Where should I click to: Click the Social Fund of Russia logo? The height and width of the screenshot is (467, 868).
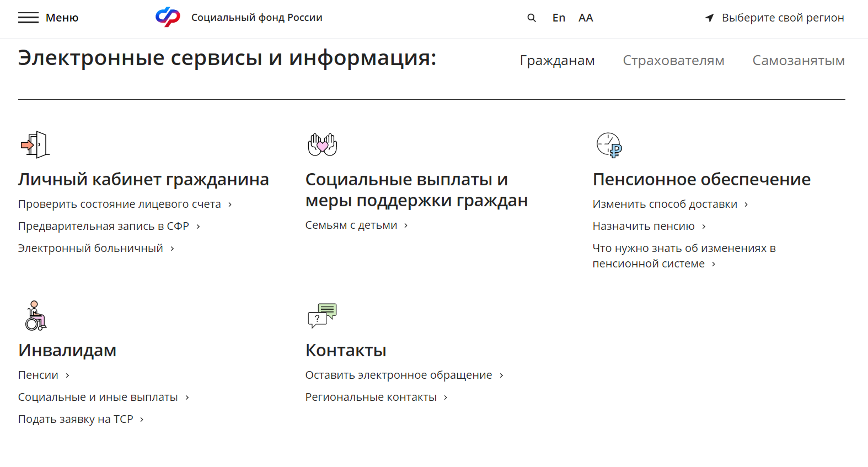pyautogui.click(x=168, y=17)
